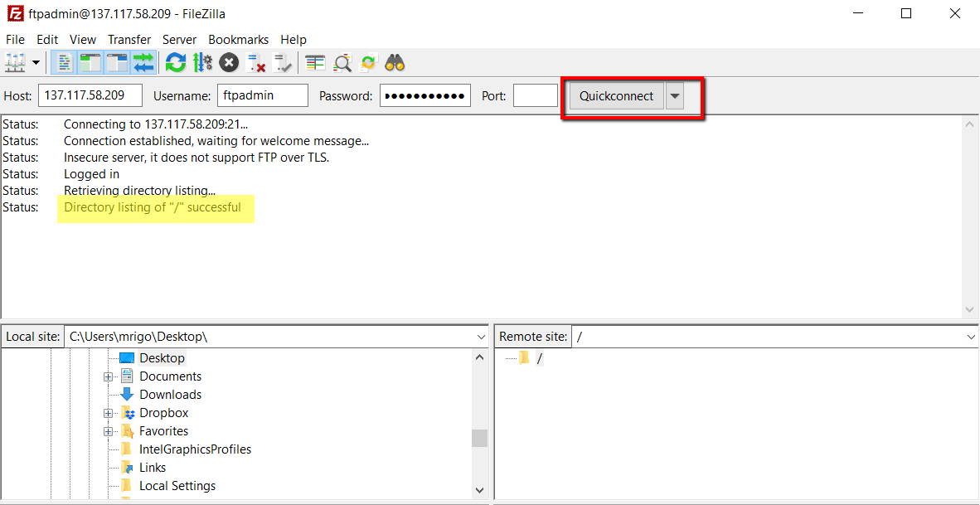
Task: Open the File menu
Action: tap(15, 39)
